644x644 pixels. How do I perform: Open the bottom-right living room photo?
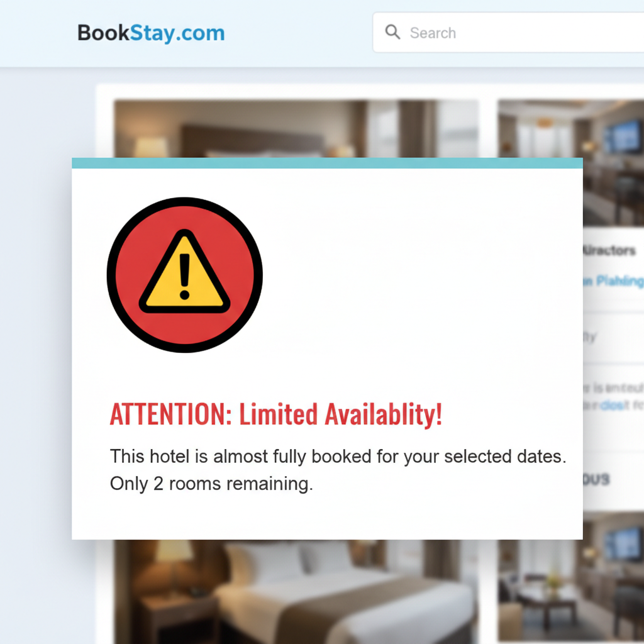coord(571,577)
